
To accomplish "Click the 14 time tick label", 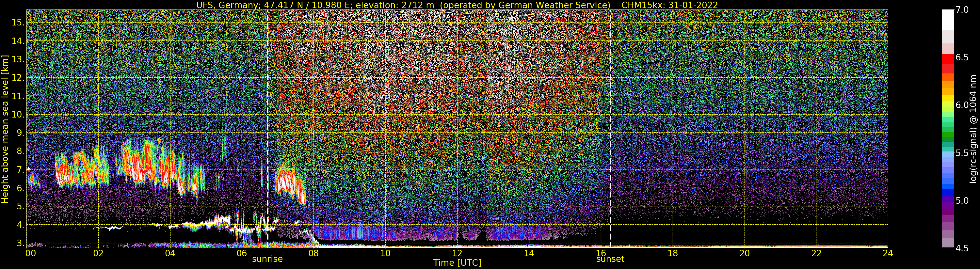I will [529, 253].
